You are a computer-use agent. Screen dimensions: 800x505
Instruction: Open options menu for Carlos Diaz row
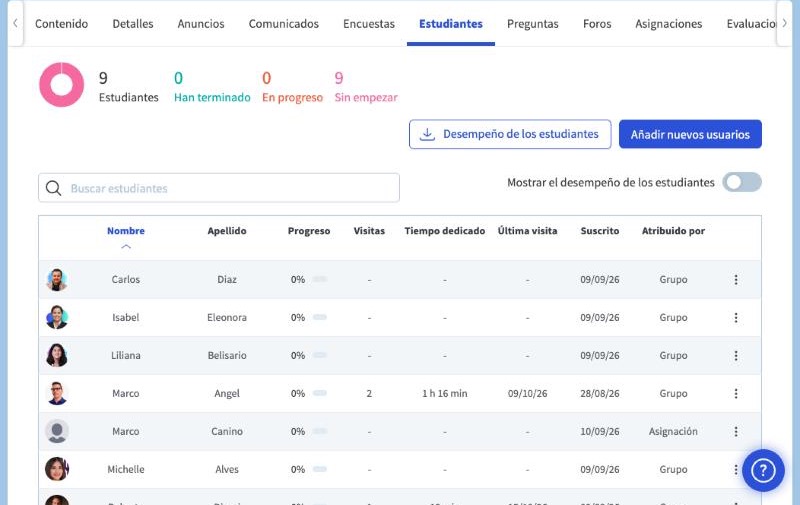tap(736, 280)
